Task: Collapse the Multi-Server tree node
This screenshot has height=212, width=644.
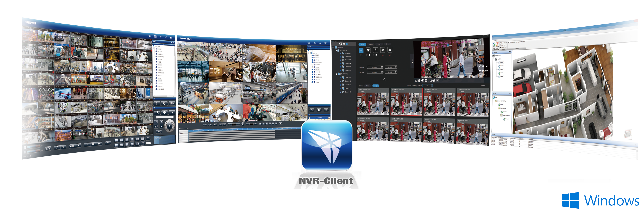Action: (333, 47)
